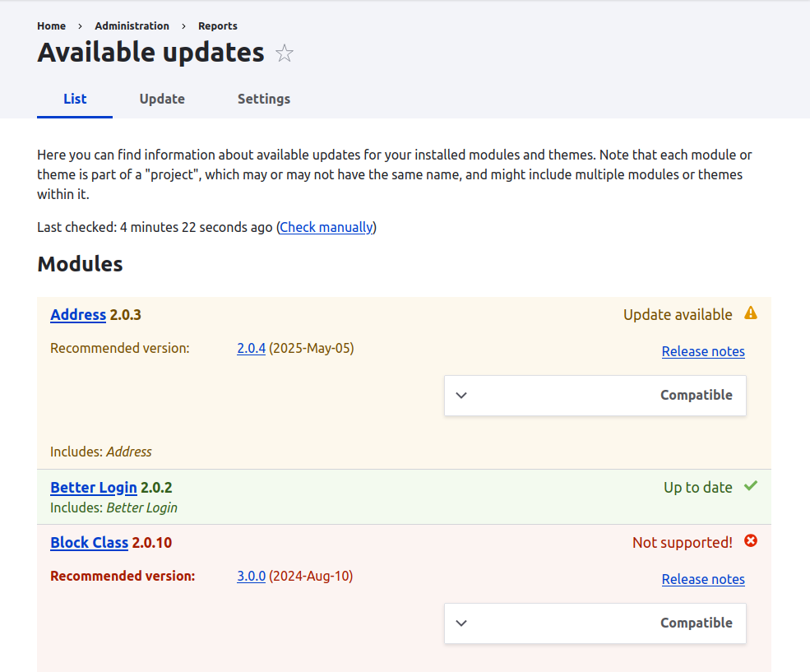Image resolution: width=810 pixels, height=672 pixels.
Task: Expand the Address Compatible details chevron
Action: 461,396
